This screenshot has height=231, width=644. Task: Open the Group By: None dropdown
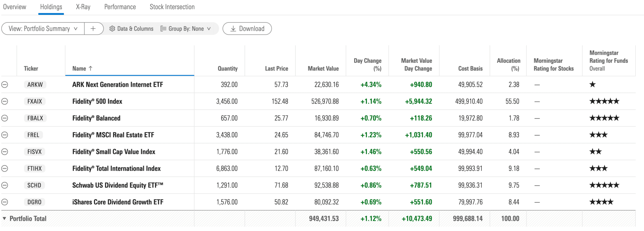pos(186,29)
